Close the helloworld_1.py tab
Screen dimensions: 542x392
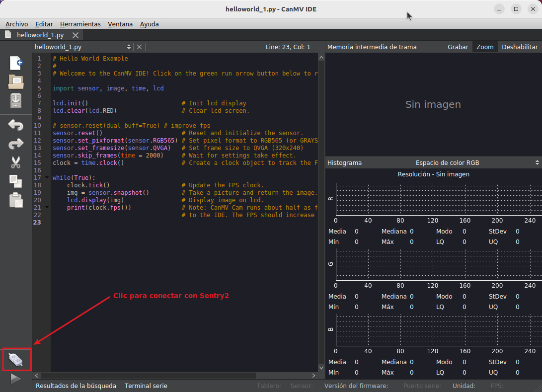pos(76,35)
